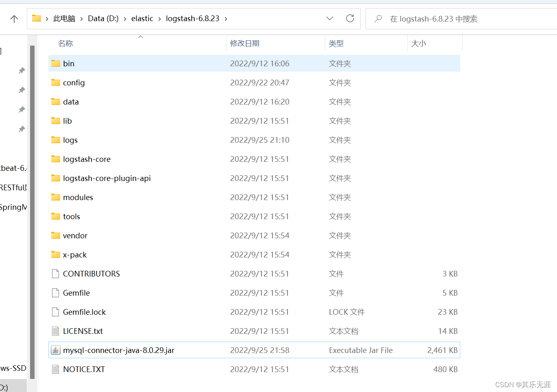Screen dimensions: 557x392
Task: Sort by 类型 column header
Action: [336, 44]
